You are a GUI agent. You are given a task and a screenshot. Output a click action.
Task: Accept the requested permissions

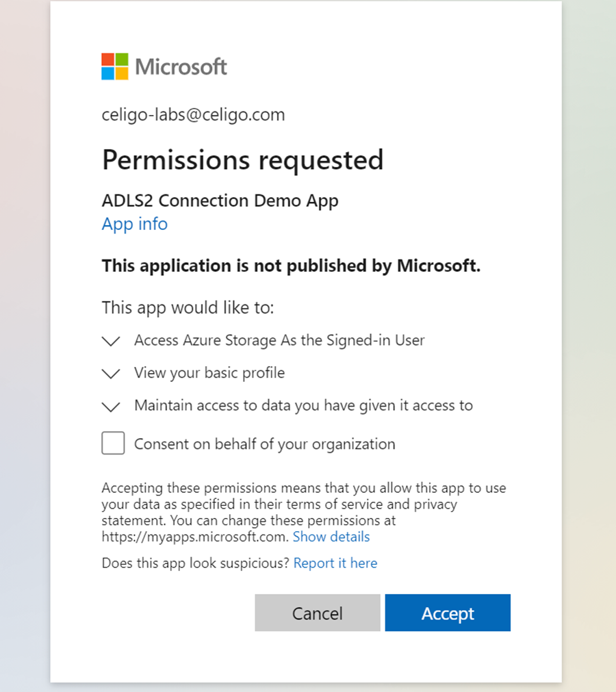click(448, 613)
